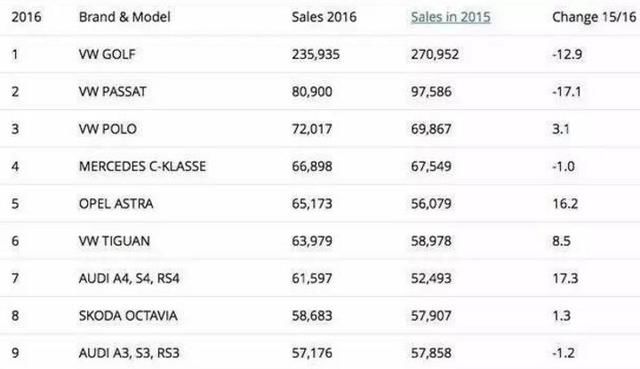Select the 57,907 sales 2015 figure
This screenshot has width=640, height=369.
tap(431, 316)
